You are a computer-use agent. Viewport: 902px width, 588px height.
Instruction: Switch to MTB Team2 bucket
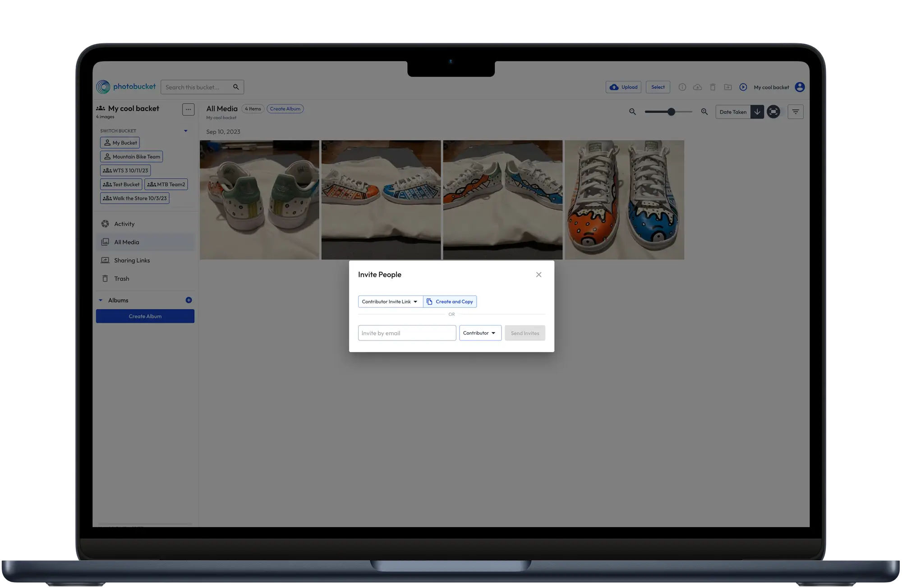tap(166, 184)
